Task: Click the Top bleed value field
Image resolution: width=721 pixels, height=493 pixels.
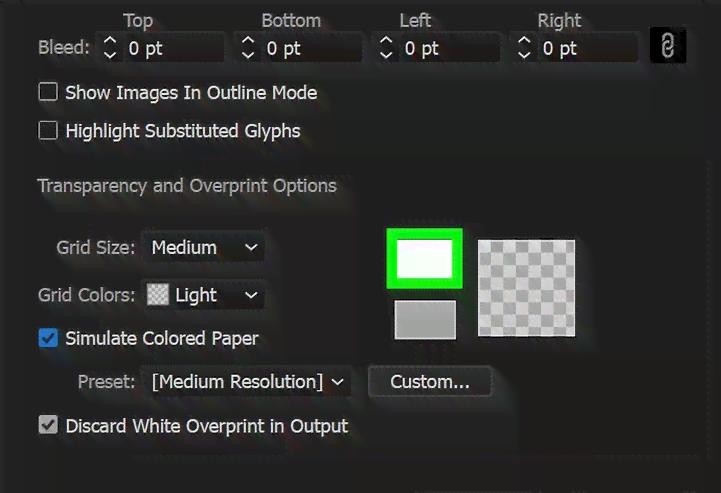Action: (173, 48)
